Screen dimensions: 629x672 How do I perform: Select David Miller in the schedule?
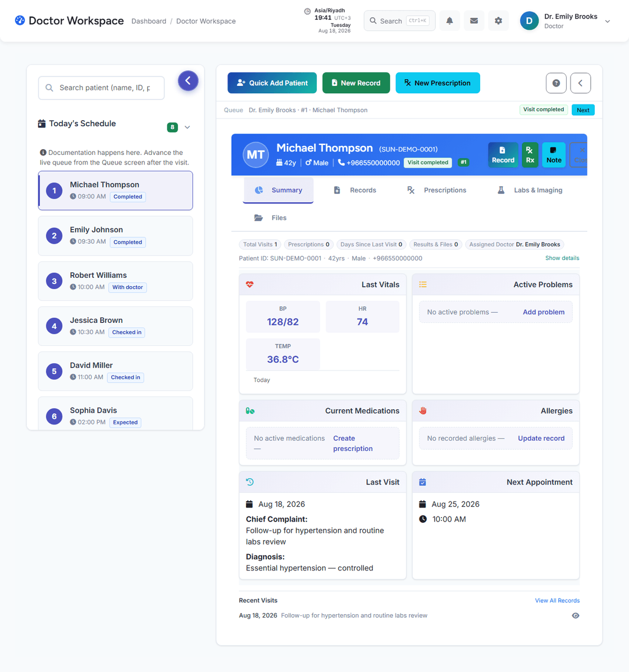[x=115, y=371]
